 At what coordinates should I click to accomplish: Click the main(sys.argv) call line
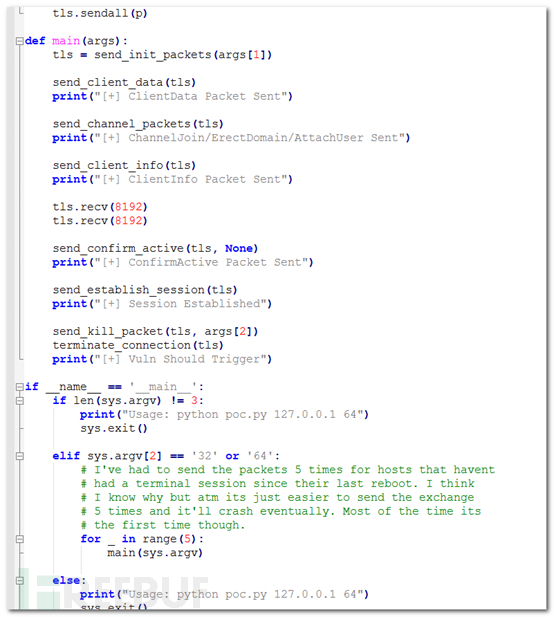(x=155, y=553)
